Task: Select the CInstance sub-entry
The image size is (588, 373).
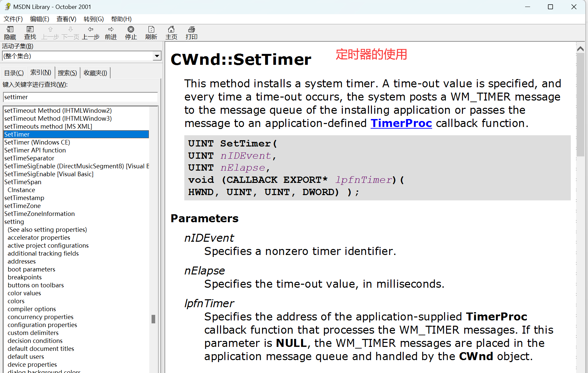Action: pyautogui.click(x=21, y=190)
